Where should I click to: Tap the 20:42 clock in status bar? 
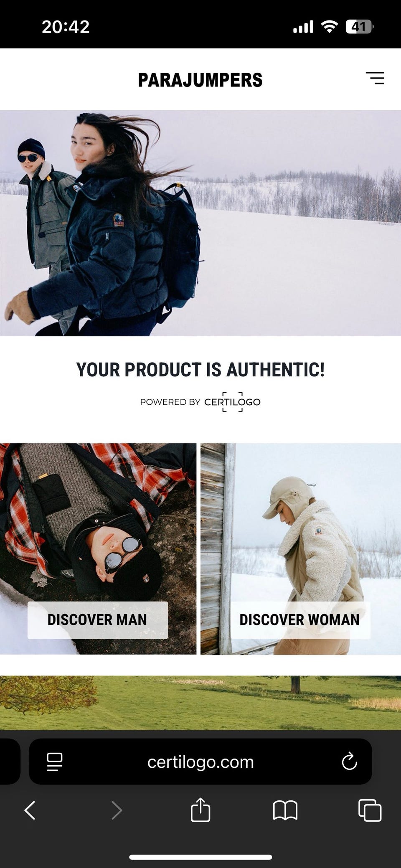(66, 27)
